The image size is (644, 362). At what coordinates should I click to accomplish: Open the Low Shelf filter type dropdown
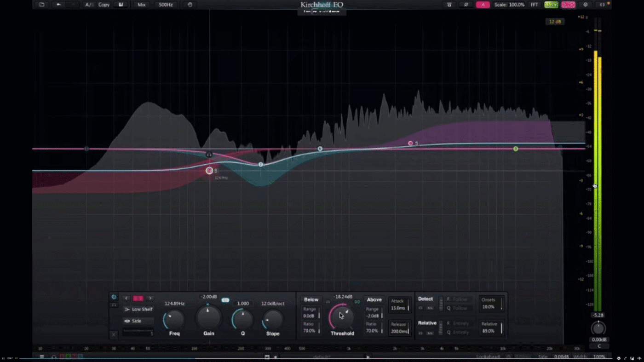click(x=139, y=310)
